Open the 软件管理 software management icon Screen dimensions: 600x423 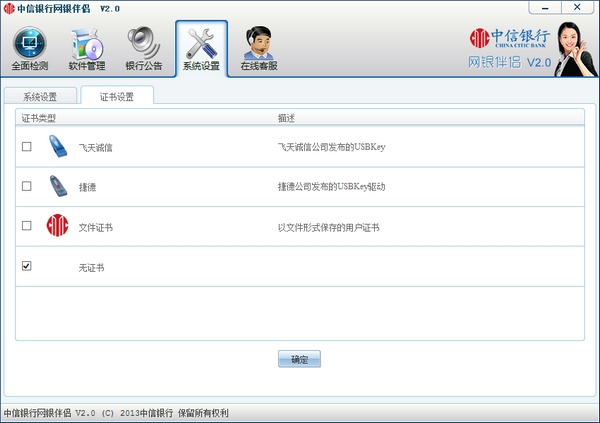pyautogui.click(x=86, y=43)
